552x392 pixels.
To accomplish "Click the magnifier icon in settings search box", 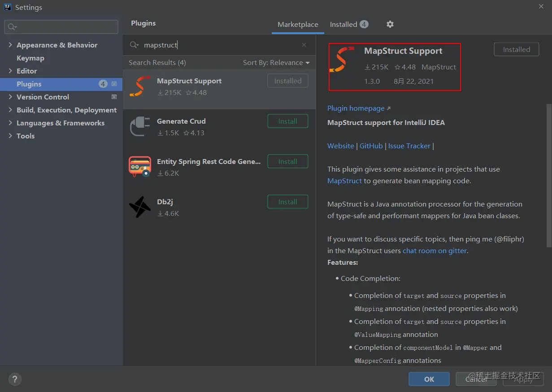I will point(12,27).
